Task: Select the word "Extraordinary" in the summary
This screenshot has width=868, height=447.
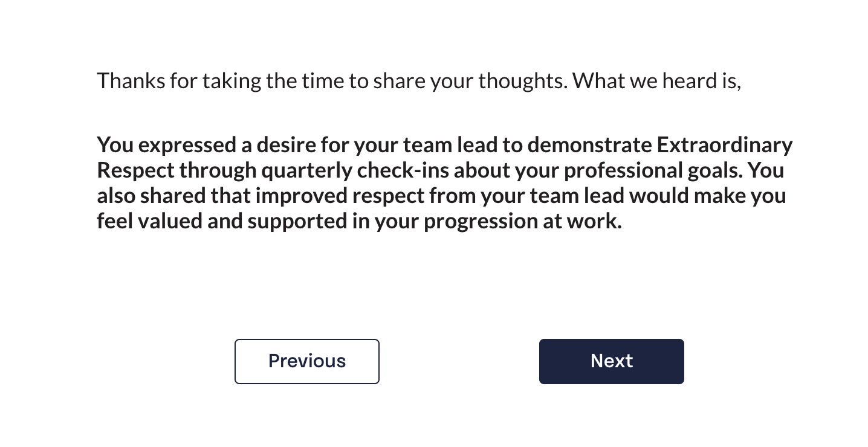Action: [724, 146]
